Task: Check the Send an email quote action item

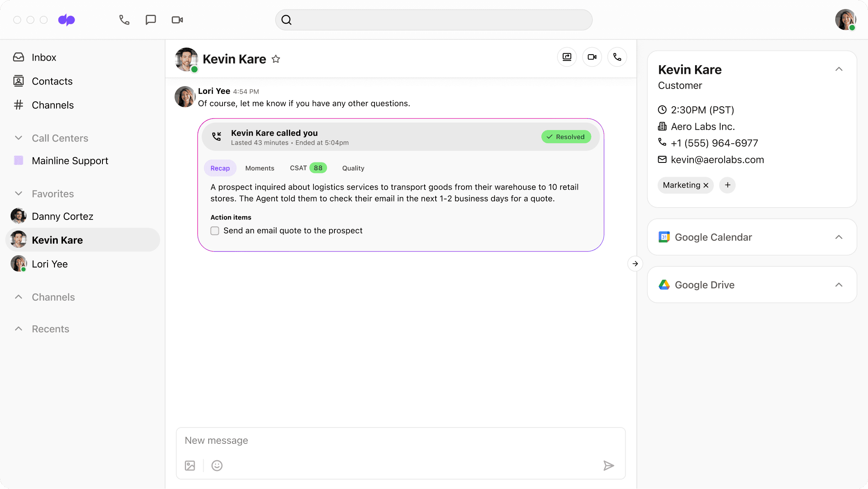Action: (x=215, y=231)
